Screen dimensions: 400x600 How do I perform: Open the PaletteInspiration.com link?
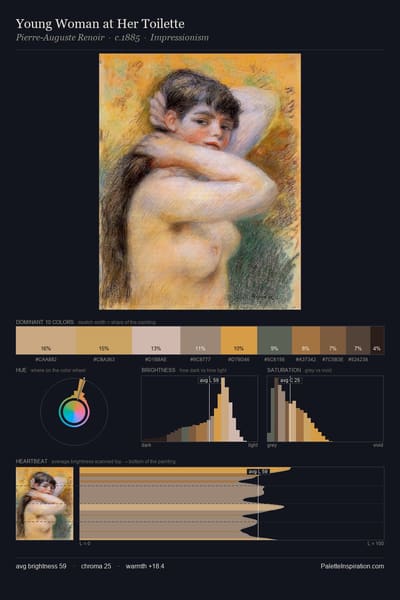352,566
